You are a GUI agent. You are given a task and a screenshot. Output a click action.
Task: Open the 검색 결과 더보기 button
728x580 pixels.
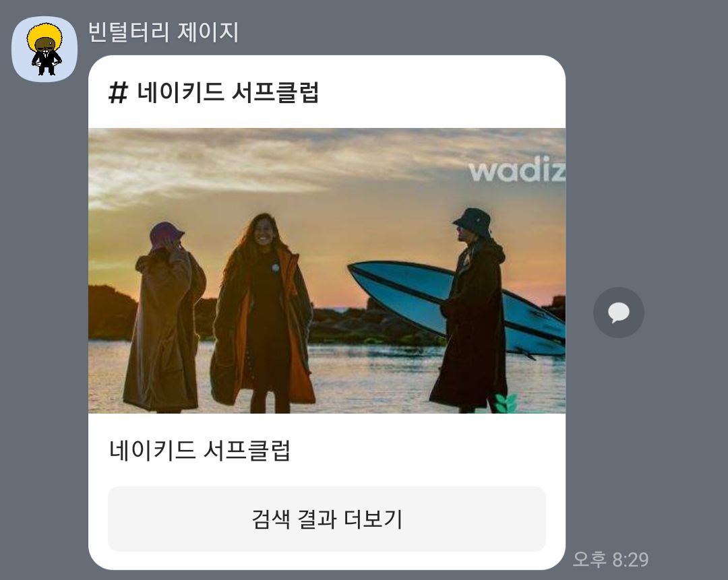pos(327,519)
